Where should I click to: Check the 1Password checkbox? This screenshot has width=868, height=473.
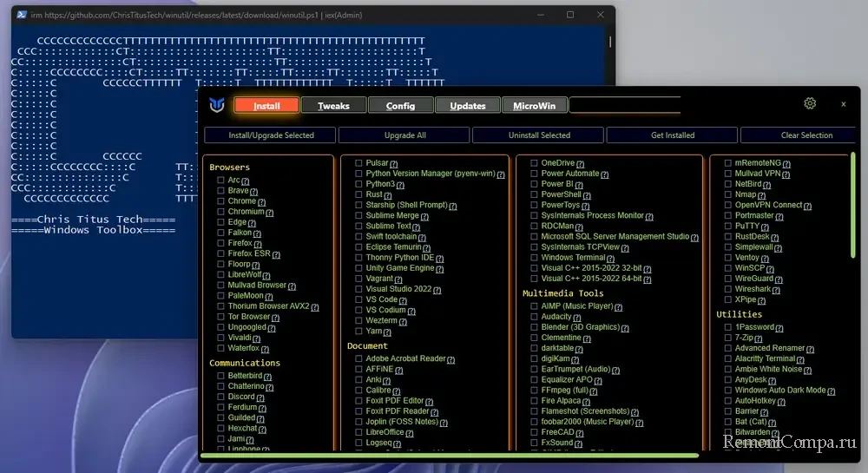[x=727, y=327]
